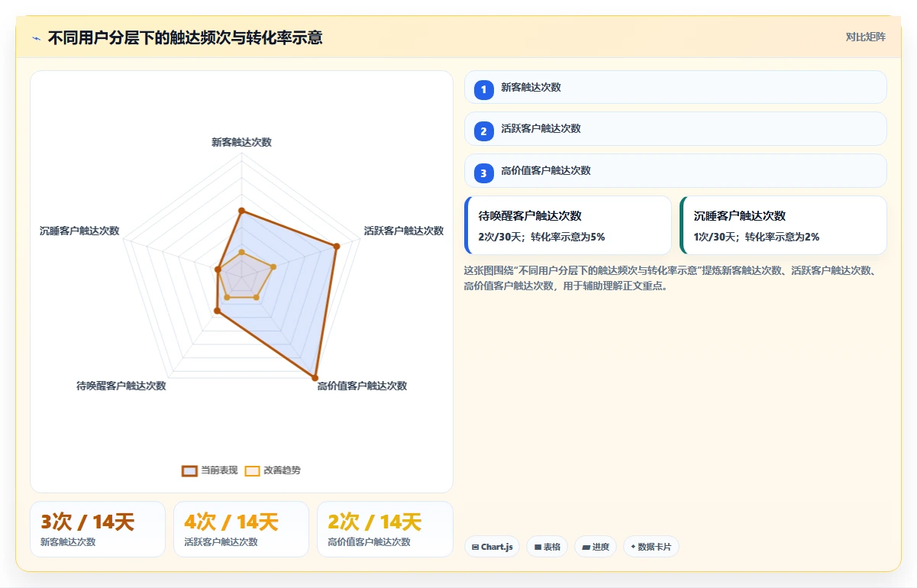Open the 高价值客户触达次数 list row
Screen dimensions: 917x588
pyautogui.click(x=676, y=170)
